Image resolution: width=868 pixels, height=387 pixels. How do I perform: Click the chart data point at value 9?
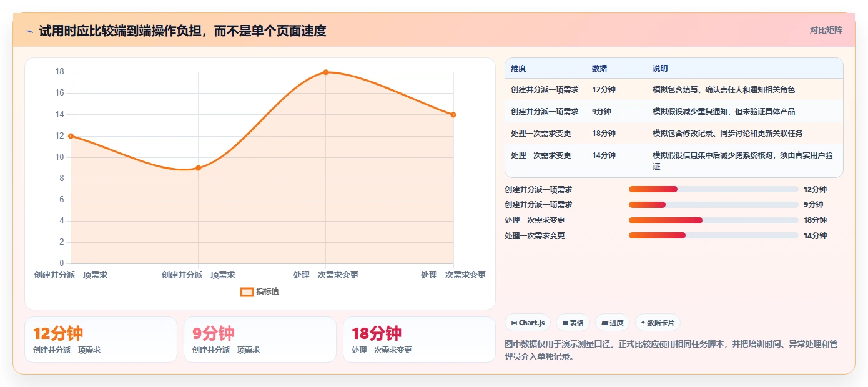(x=199, y=168)
